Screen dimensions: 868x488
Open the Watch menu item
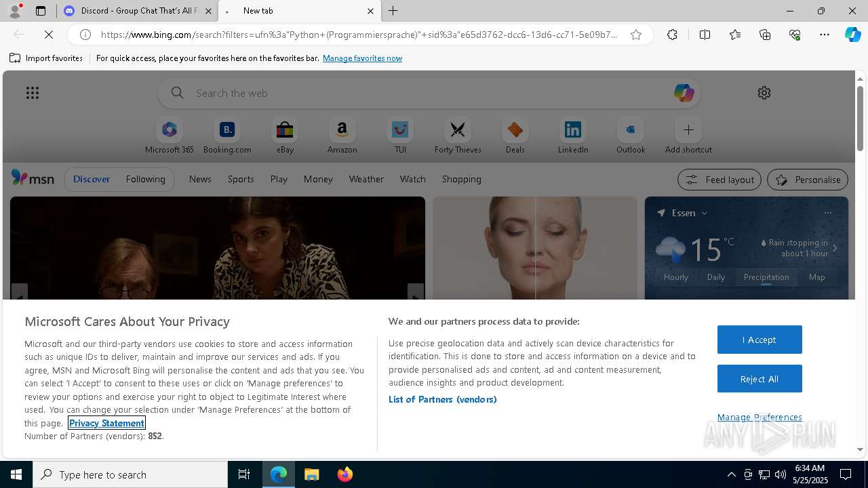click(x=413, y=179)
